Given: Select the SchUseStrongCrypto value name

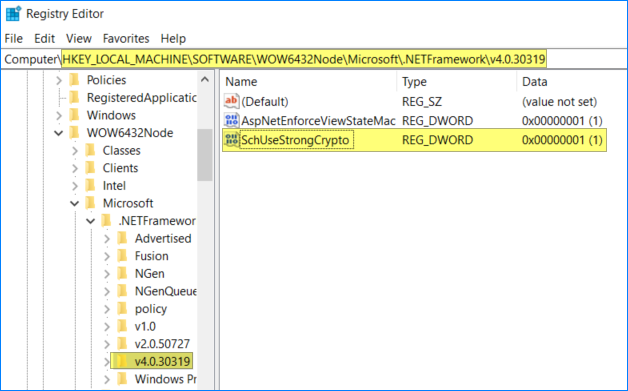Looking at the screenshot, I should 295,140.
